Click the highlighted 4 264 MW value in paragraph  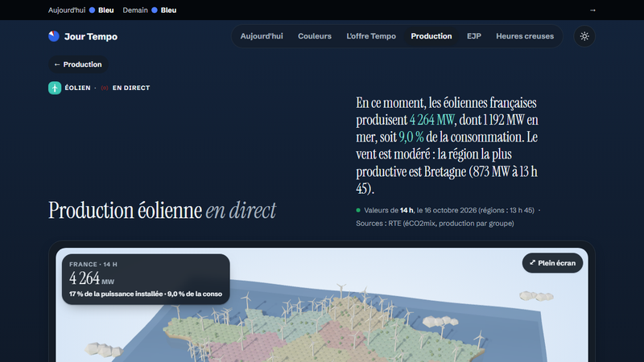tap(432, 120)
